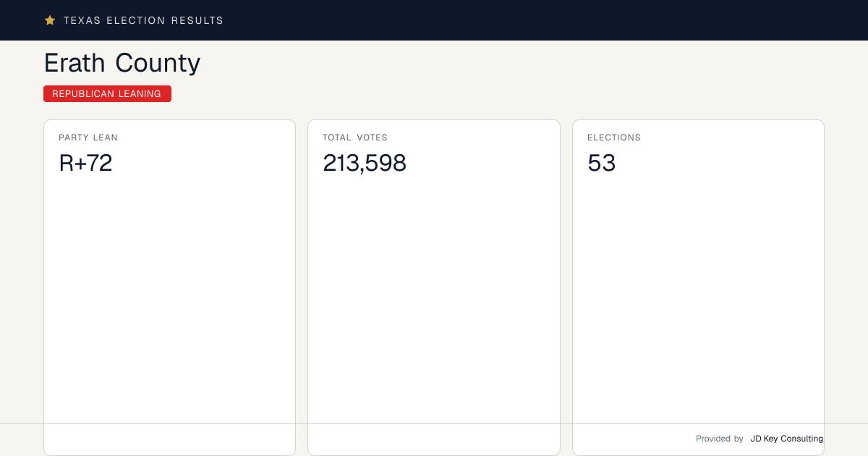Click the Elections label
868x456 pixels.
pos(614,138)
